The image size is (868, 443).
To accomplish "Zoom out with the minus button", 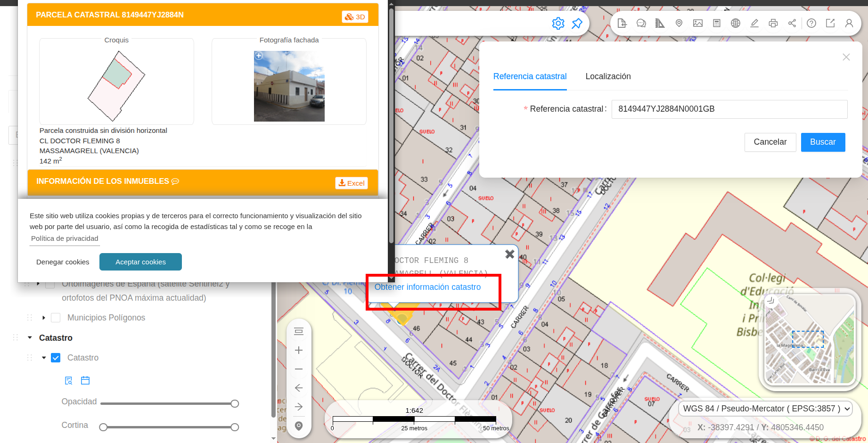I will (299, 369).
